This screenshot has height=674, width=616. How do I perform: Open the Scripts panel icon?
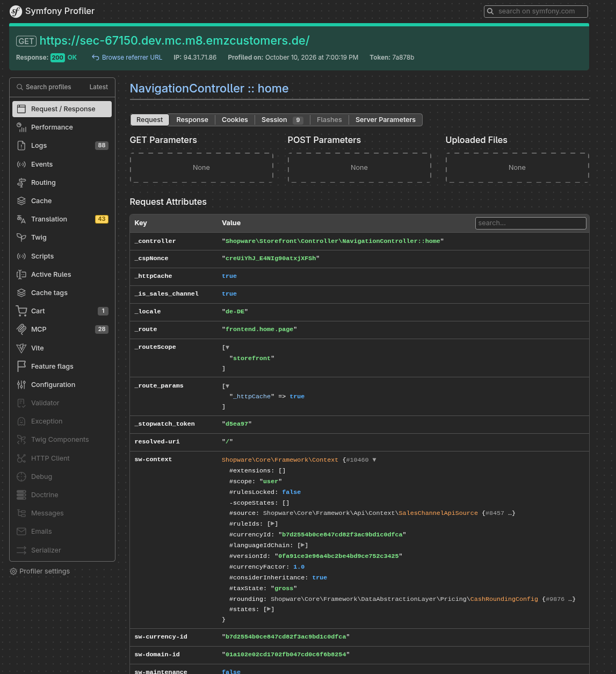tap(21, 256)
